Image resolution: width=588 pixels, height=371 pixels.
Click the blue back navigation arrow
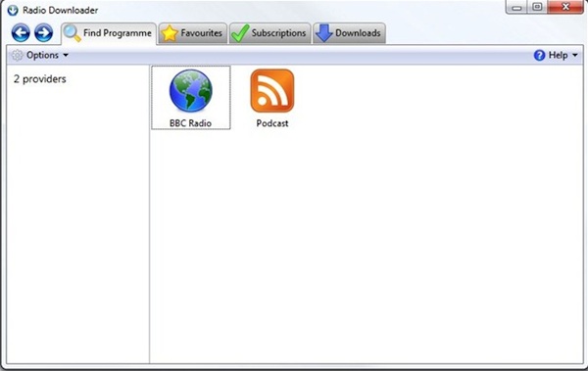[x=21, y=33]
